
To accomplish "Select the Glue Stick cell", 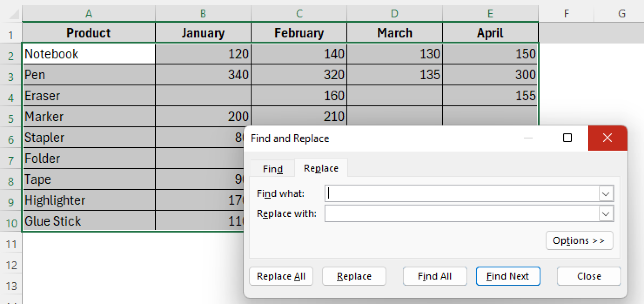I will [x=89, y=221].
